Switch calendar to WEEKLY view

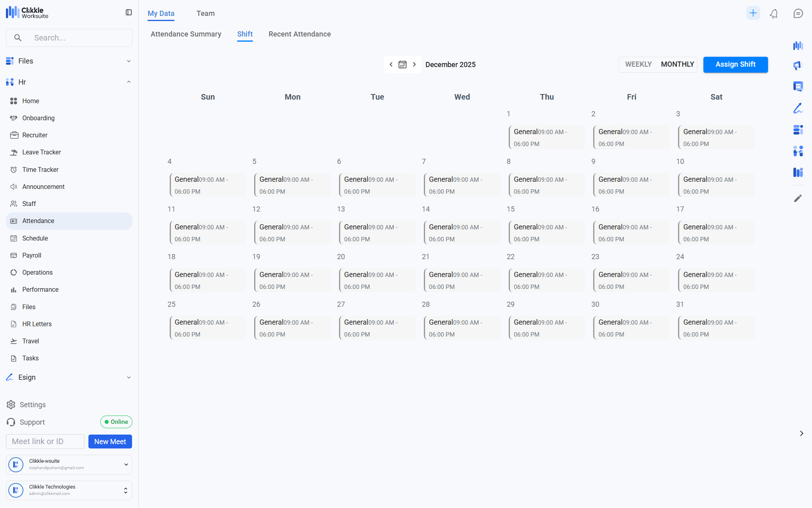638,64
